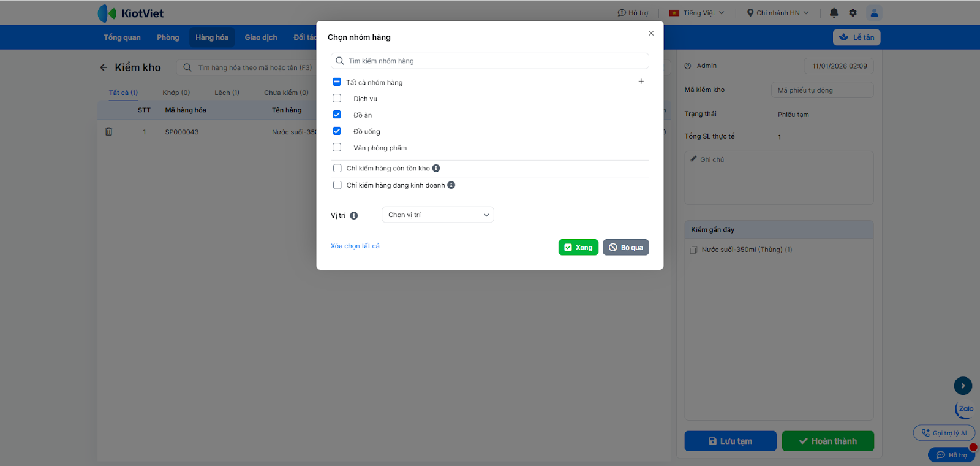Open the Phòng menu
Image resolution: width=980 pixels, height=466 pixels.
pyautogui.click(x=168, y=37)
